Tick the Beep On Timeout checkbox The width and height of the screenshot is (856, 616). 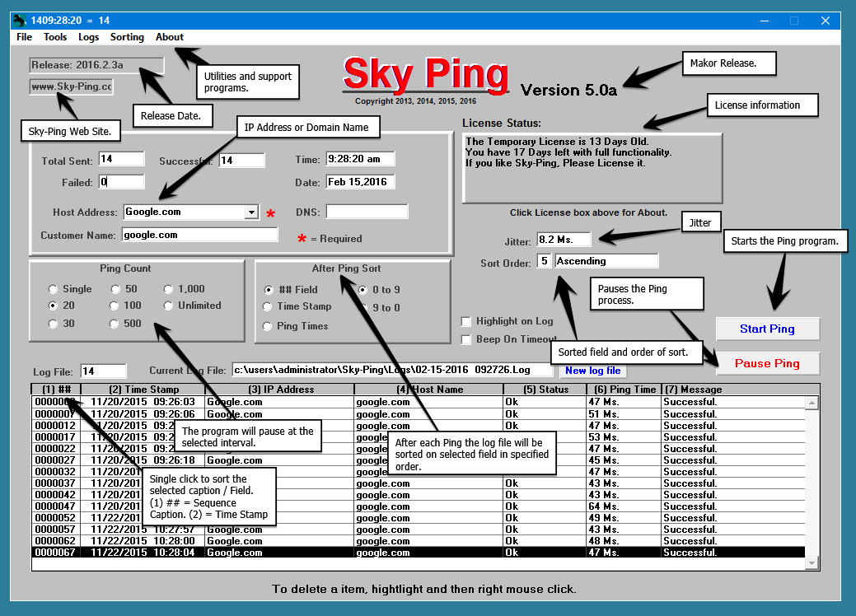(465, 339)
